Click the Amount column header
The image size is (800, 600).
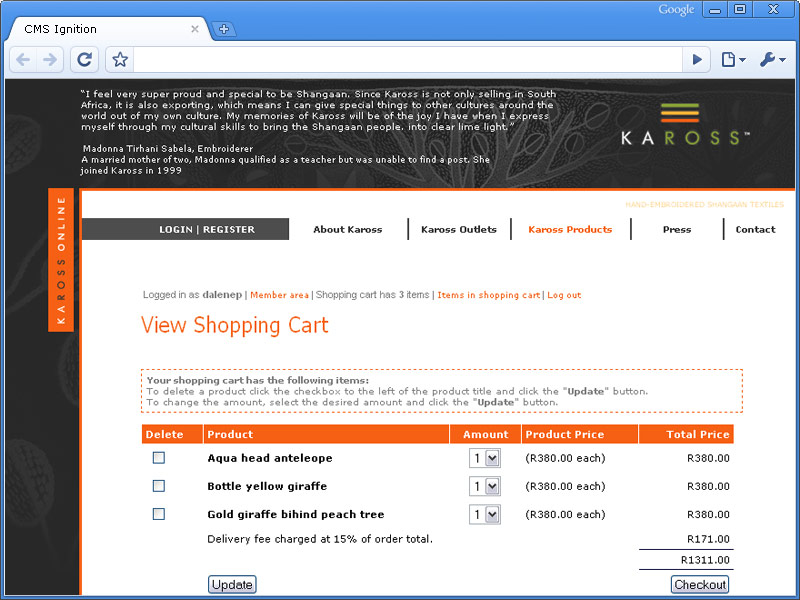[x=486, y=434]
